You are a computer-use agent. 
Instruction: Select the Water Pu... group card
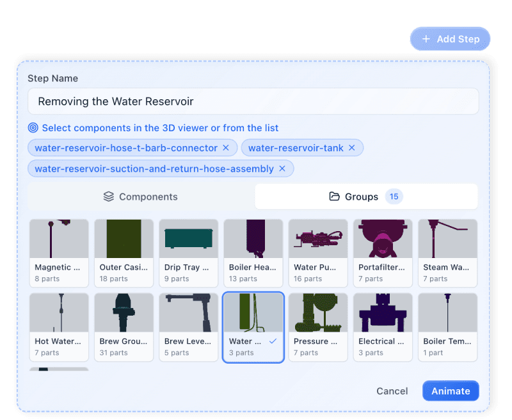318,253
